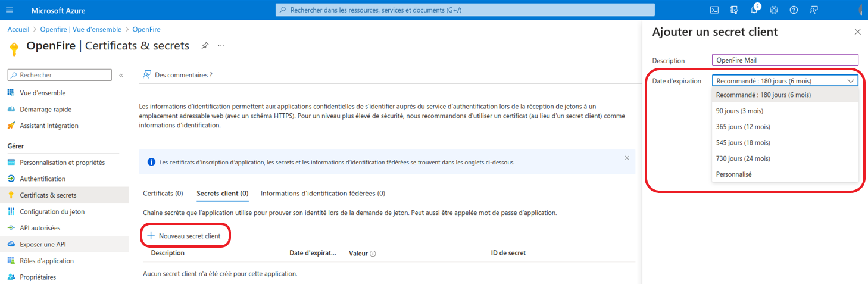Choose 'Personnalisé' expiration option
The width and height of the screenshot is (868, 284).
point(785,174)
